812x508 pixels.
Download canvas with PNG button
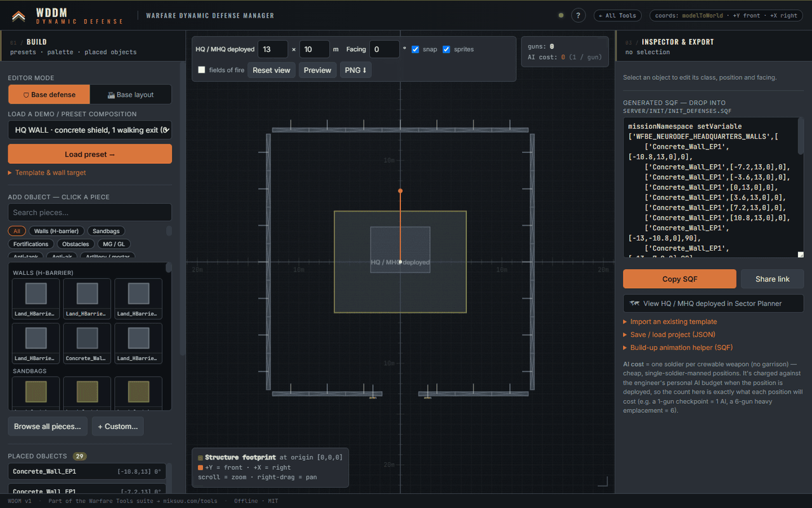tap(356, 70)
